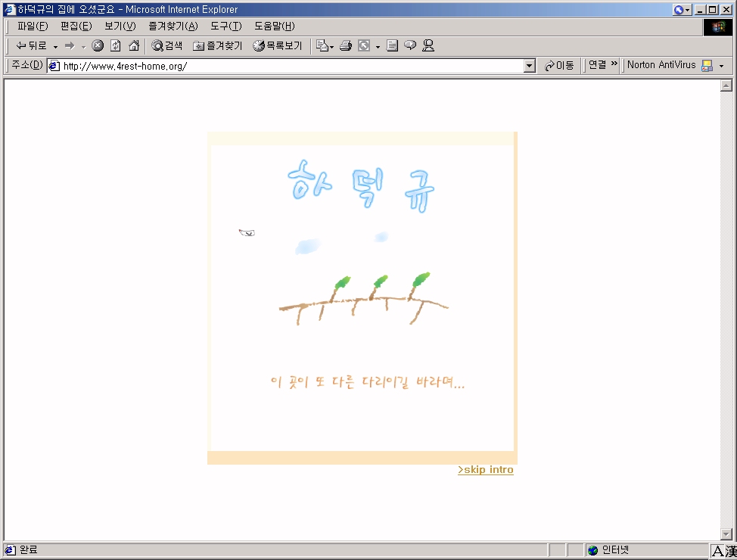Click the Print icon in toolbar
The image size is (737, 560).
[346, 46]
